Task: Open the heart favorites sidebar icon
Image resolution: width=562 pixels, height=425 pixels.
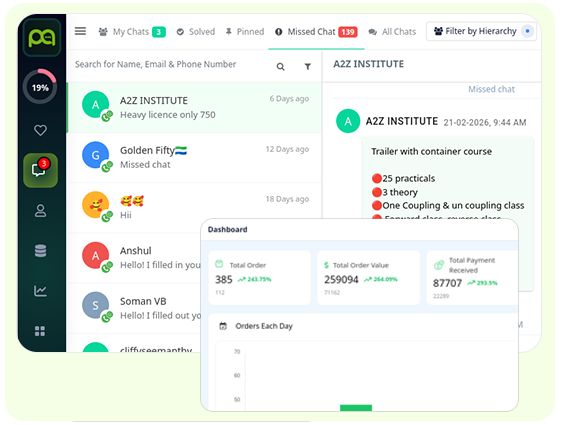Action: (40, 130)
